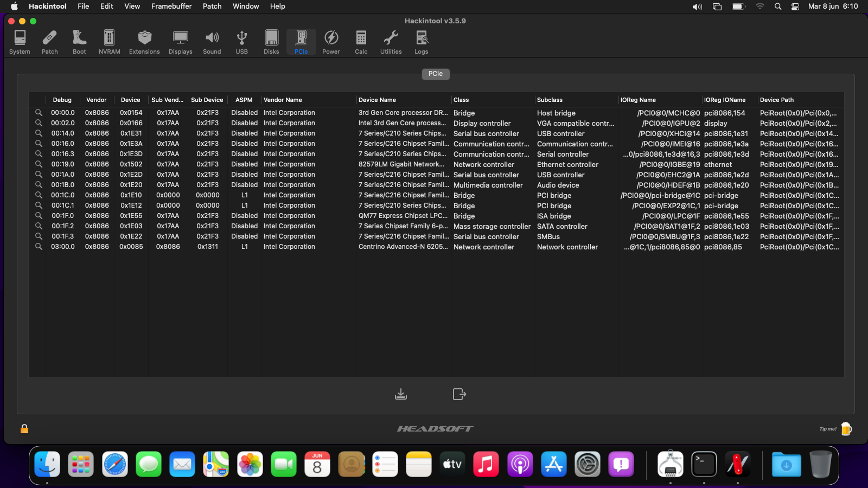
Task: Sort table by Class column header
Action: point(493,100)
